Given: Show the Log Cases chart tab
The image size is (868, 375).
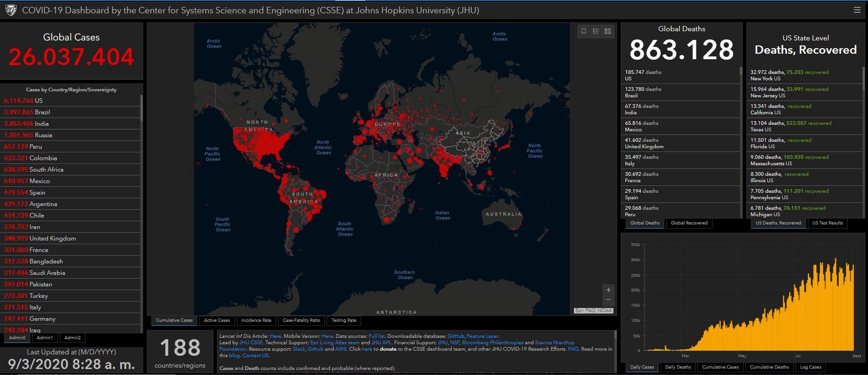Looking at the screenshot, I should (811, 367).
